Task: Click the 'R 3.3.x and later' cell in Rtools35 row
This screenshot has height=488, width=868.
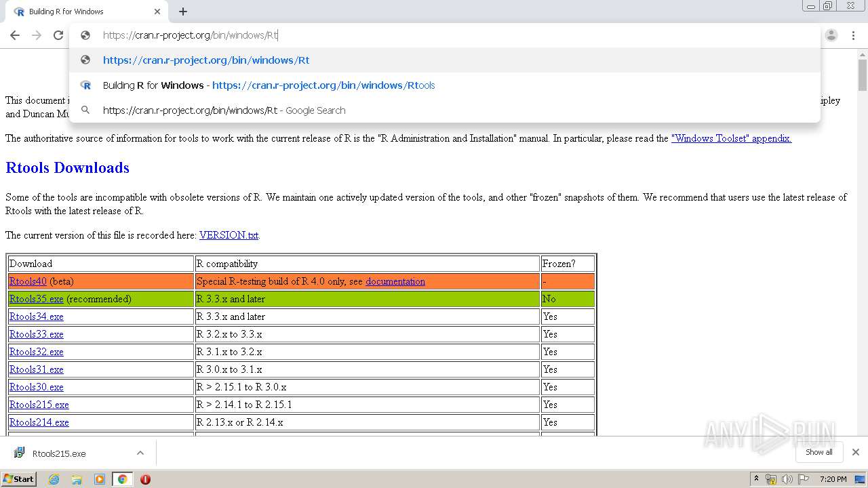Action: tap(368, 299)
